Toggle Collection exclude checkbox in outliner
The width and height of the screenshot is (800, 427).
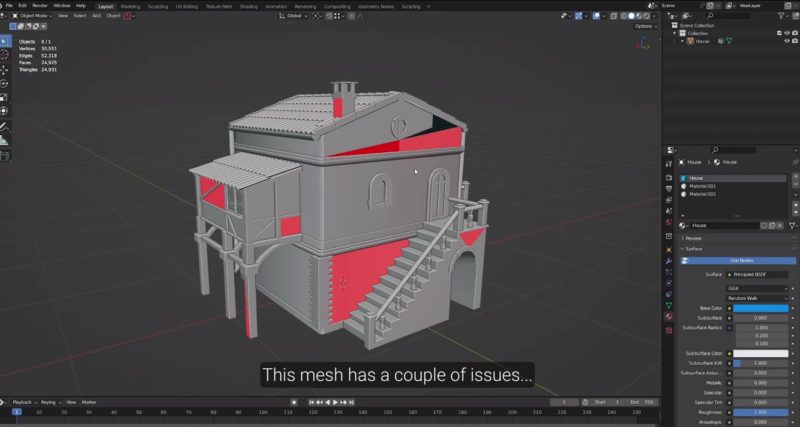(x=779, y=33)
